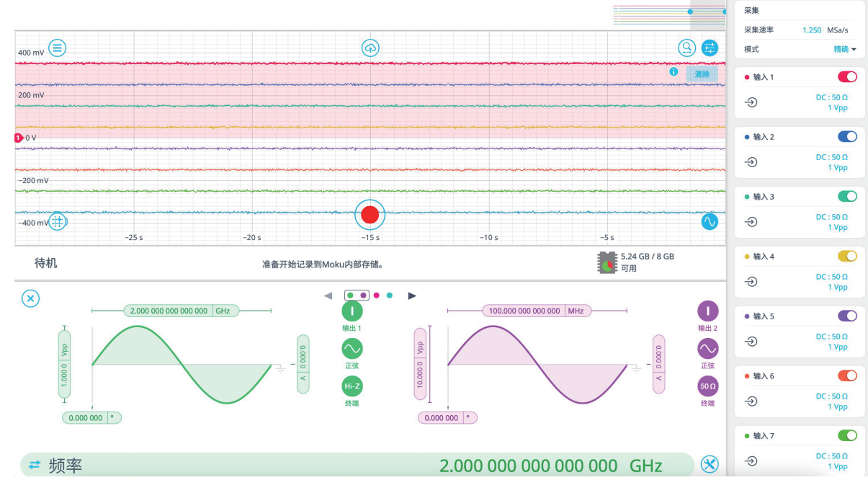Open 输入 3 input settings icon
This screenshot has height=480, width=868.
751,222
